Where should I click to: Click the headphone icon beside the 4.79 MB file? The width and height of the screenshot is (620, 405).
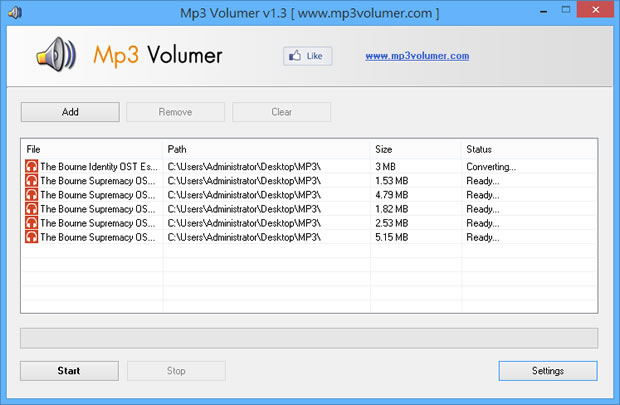coord(32,195)
